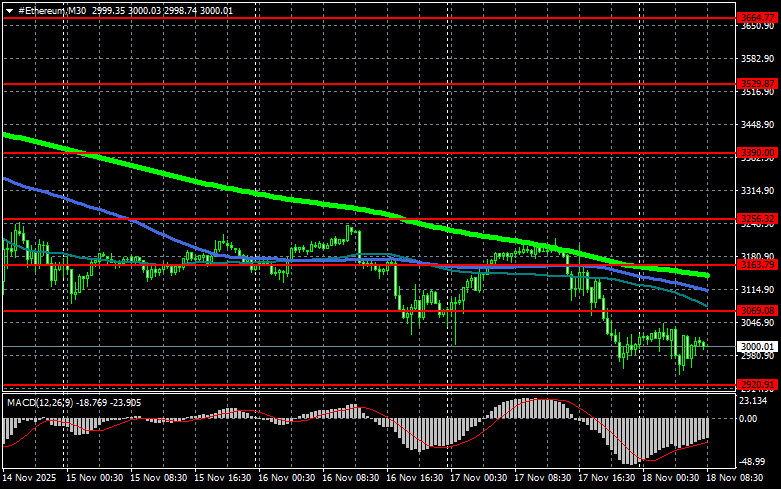
Task: Click the 17 Nov 16:30 time label
Action: pyautogui.click(x=607, y=478)
